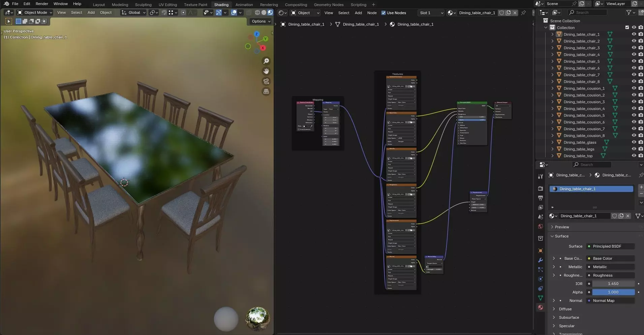
Task: Switch to the Geometry Nodes workspace tab
Action: [x=329, y=5]
